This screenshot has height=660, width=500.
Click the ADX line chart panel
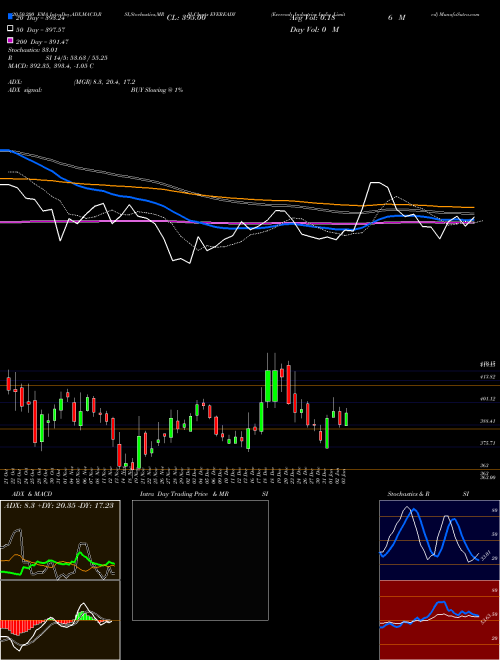pyautogui.click(x=60, y=540)
